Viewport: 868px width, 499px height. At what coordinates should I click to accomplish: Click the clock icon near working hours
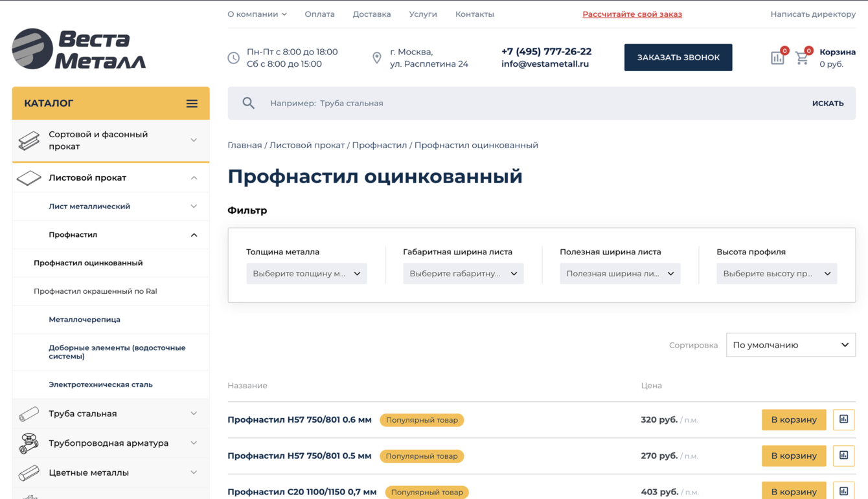click(x=234, y=58)
